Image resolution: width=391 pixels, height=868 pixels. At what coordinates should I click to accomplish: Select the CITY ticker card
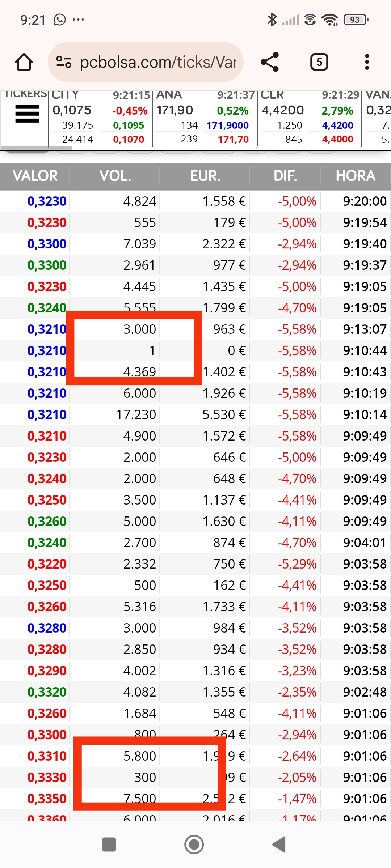100,118
